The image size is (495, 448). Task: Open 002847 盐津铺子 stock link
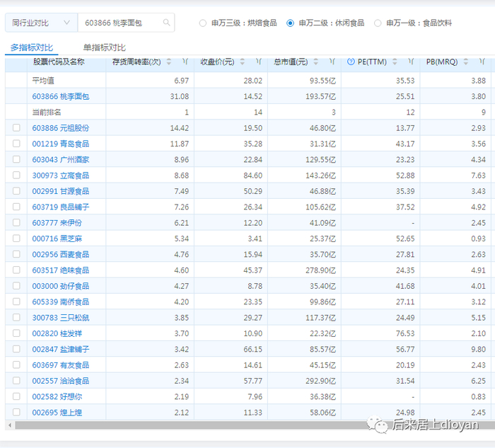tap(61, 349)
